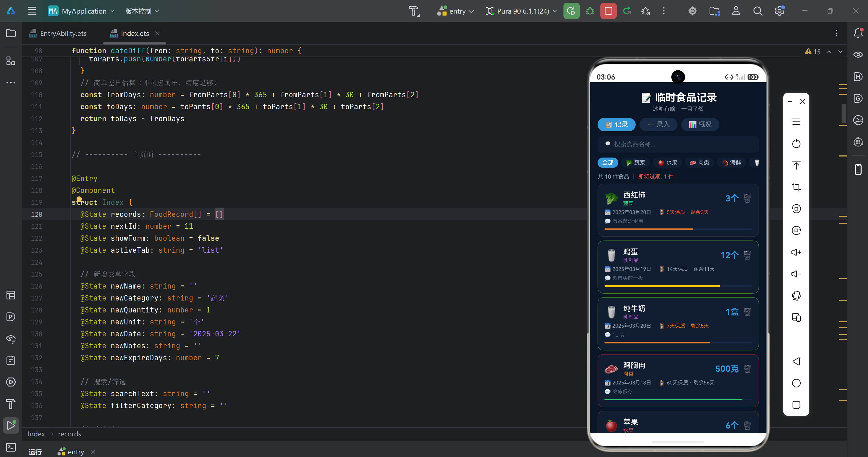This screenshot has width=868, height=457.
Task: Go to next highlighted problem (down chevron)
Action: click(x=840, y=52)
